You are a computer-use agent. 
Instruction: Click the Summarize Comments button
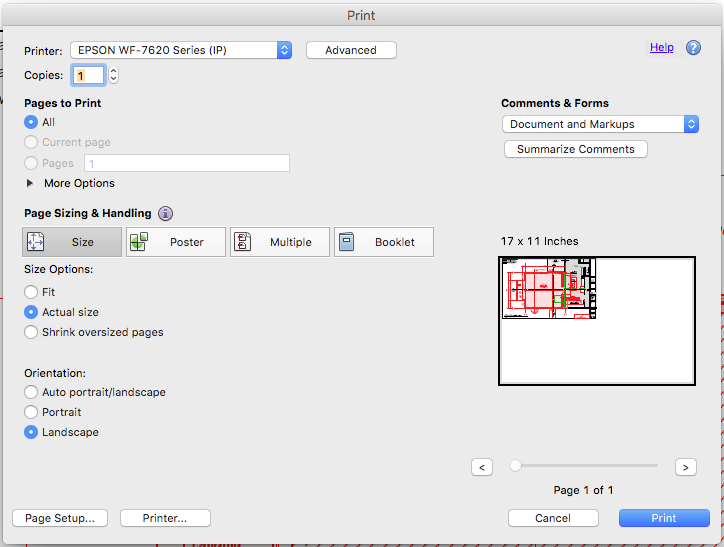click(x=576, y=149)
